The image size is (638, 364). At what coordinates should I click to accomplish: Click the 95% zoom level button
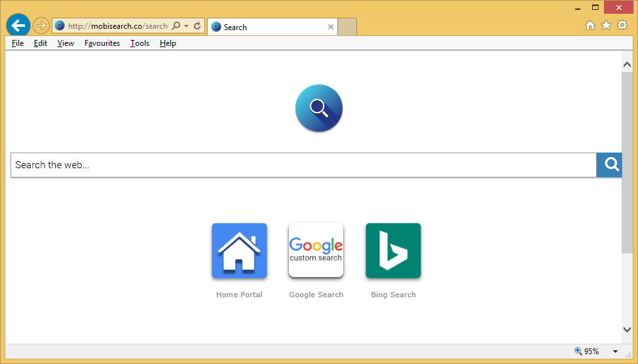coord(587,352)
